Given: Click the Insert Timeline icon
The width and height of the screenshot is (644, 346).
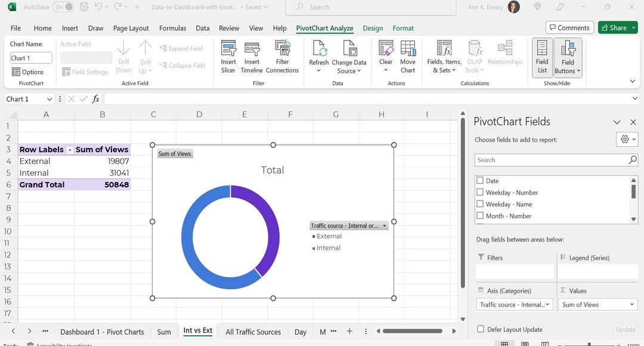Looking at the screenshot, I should coord(252,50).
